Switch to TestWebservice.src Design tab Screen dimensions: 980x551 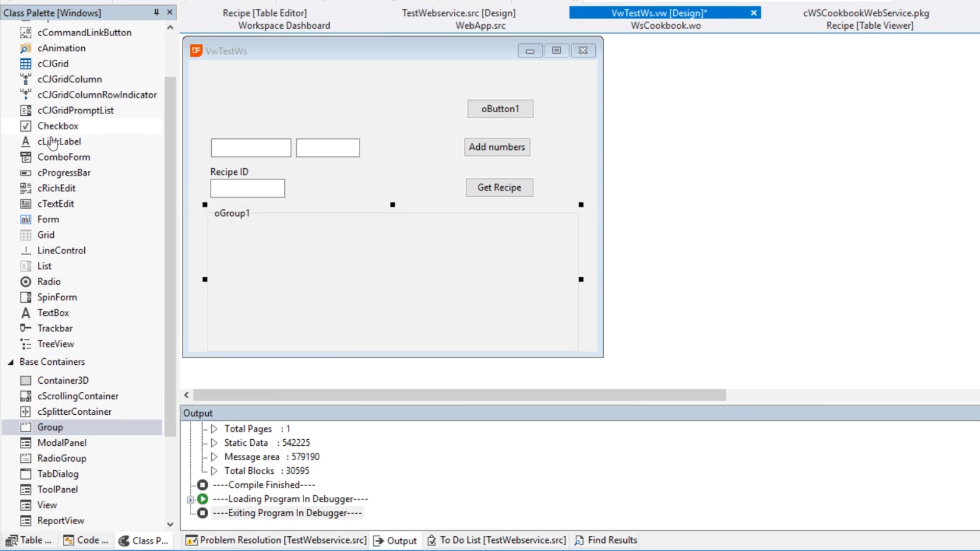coord(458,13)
